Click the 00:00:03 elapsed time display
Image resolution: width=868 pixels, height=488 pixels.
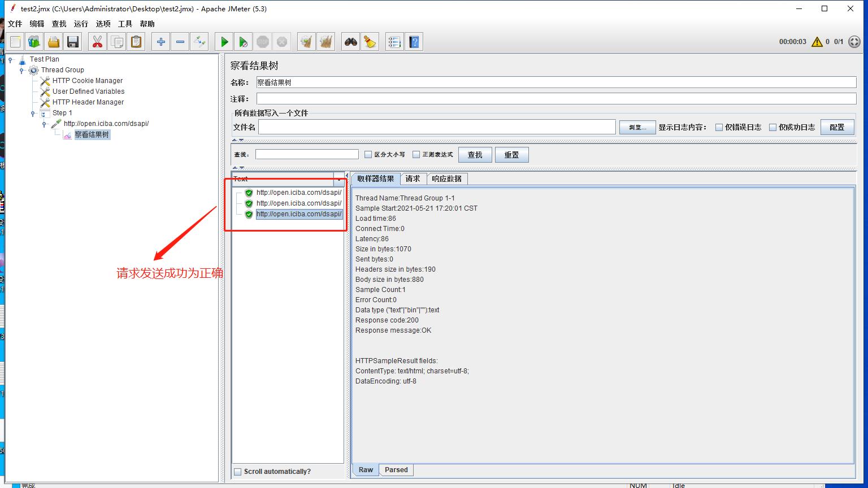pyautogui.click(x=792, y=42)
